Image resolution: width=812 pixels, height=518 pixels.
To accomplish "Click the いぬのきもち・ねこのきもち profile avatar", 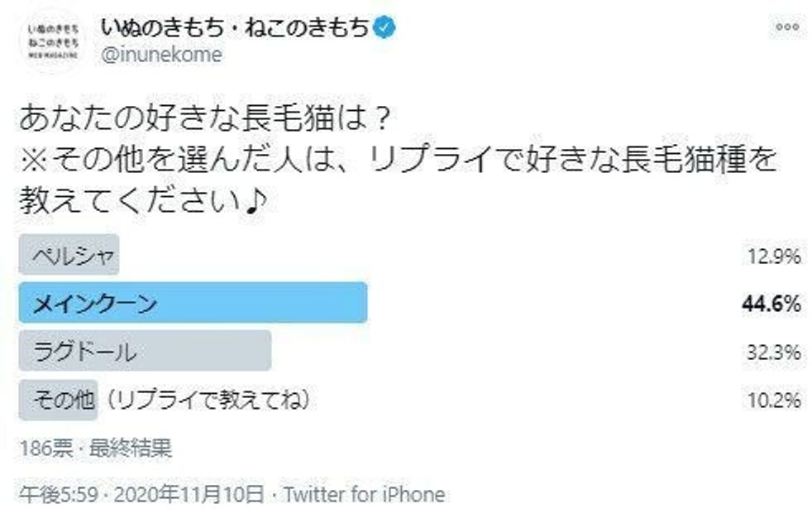I will pyautogui.click(x=52, y=41).
